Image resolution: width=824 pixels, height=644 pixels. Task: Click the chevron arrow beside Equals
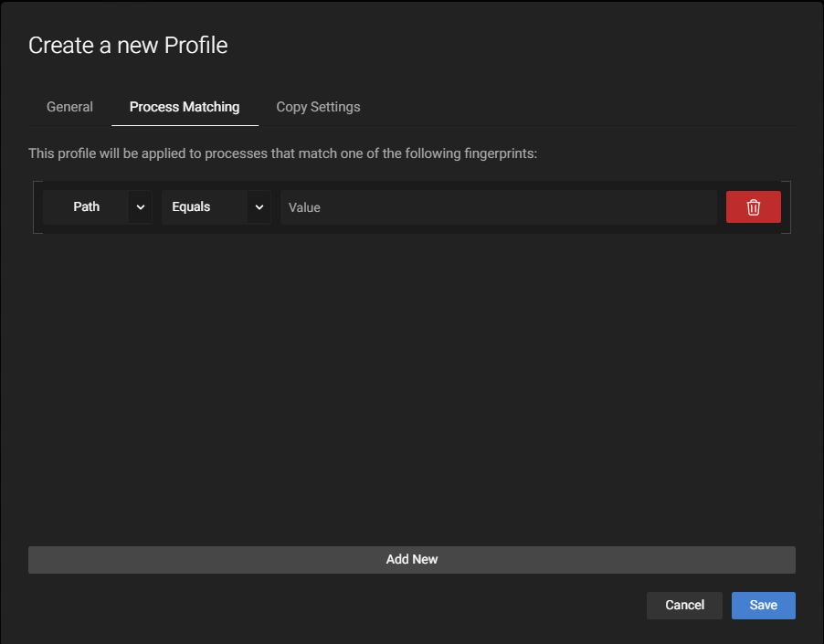pos(259,207)
